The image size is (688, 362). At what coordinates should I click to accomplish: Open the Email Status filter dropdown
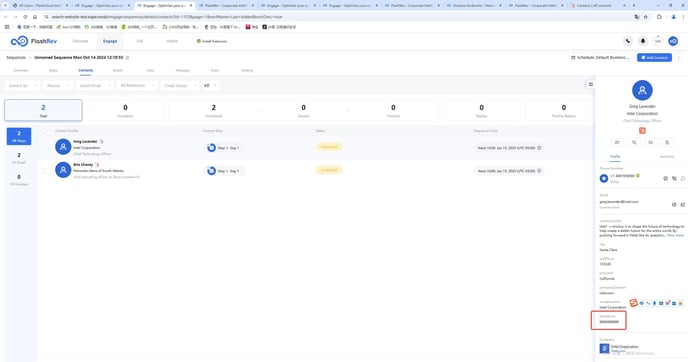(x=179, y=86)
